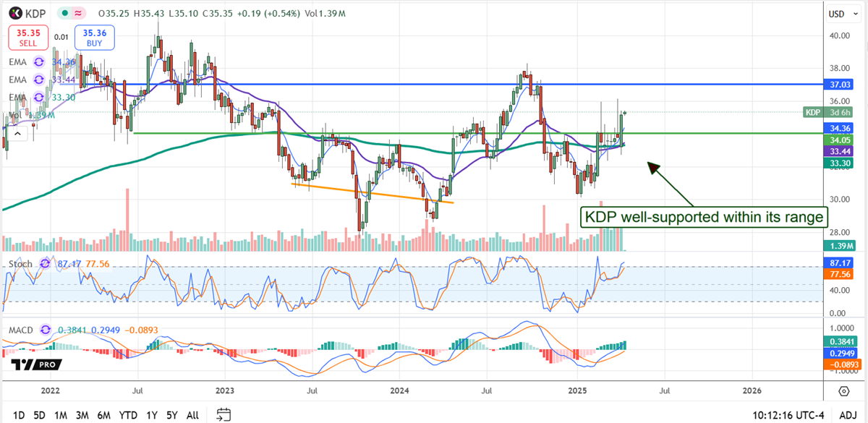The image size is (868, 423).
Task: Select the 6M time range
Action: click(x=104, y=415)
